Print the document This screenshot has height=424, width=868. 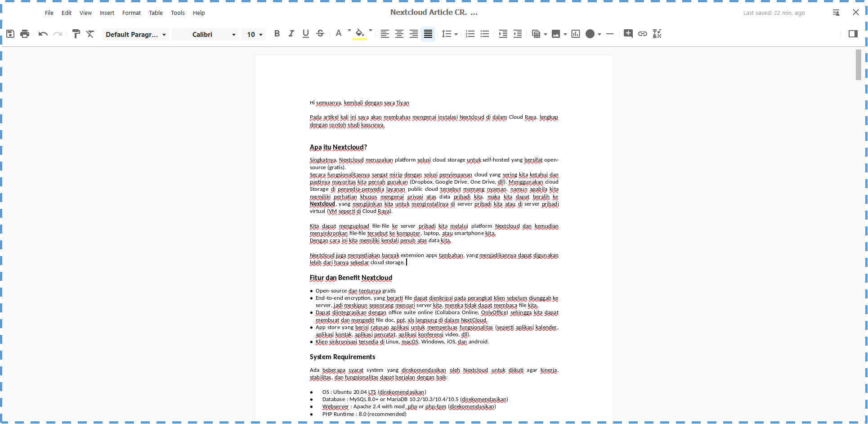25,34
